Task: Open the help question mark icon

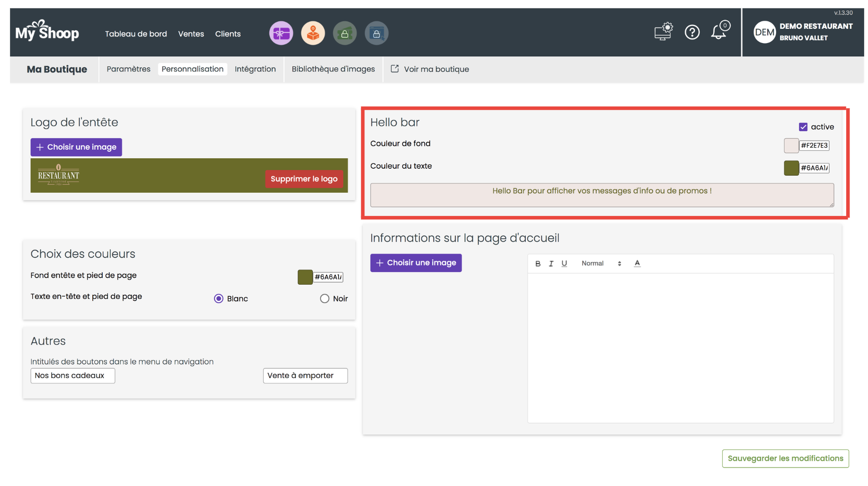Action: [x=692, y=32]
